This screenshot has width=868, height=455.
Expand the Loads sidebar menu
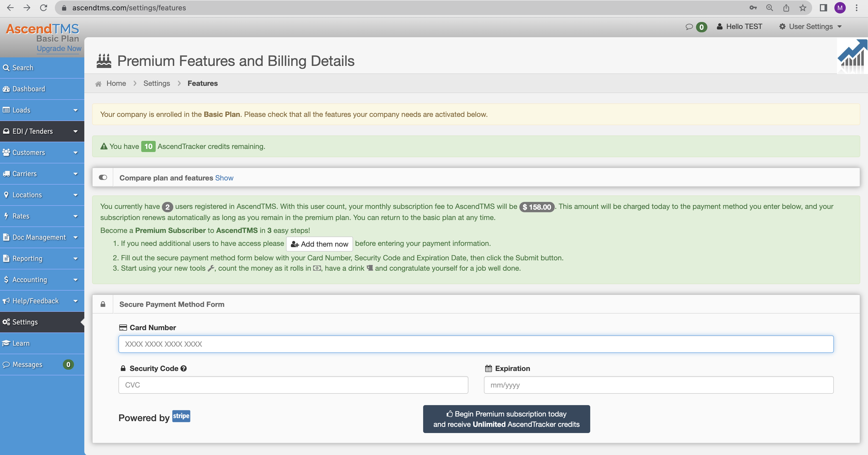click(x=42, y=110)
